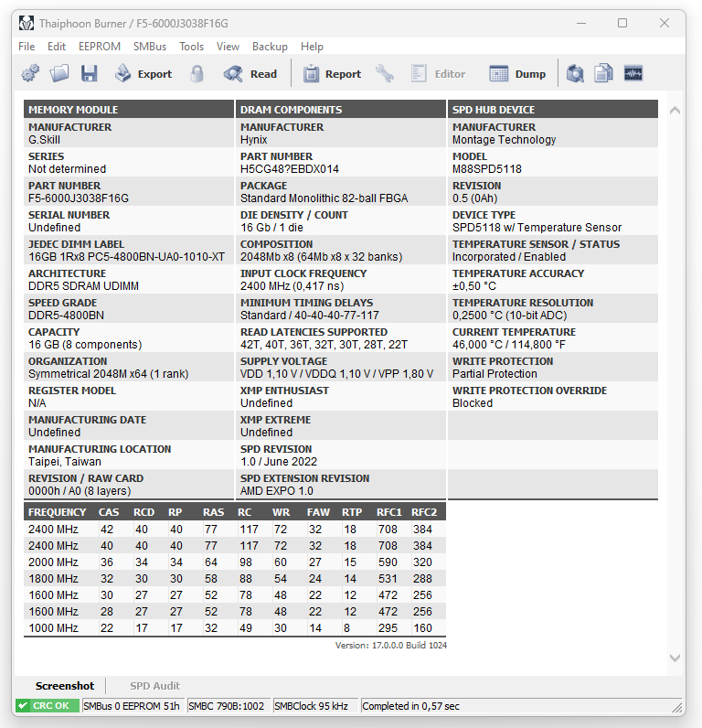Click the Montage Technology manufacturer value
The width and height of the screenshot is (702, 728).
coord(504,140)
